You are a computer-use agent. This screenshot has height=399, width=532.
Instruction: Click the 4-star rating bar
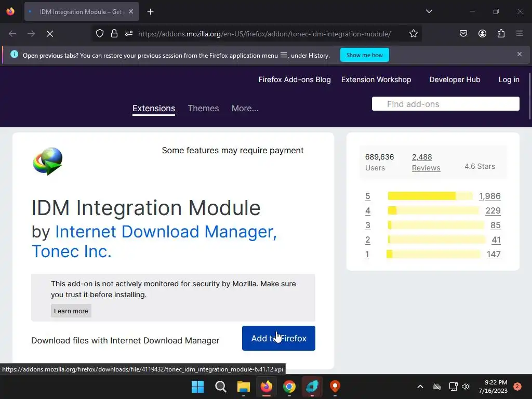433,210
